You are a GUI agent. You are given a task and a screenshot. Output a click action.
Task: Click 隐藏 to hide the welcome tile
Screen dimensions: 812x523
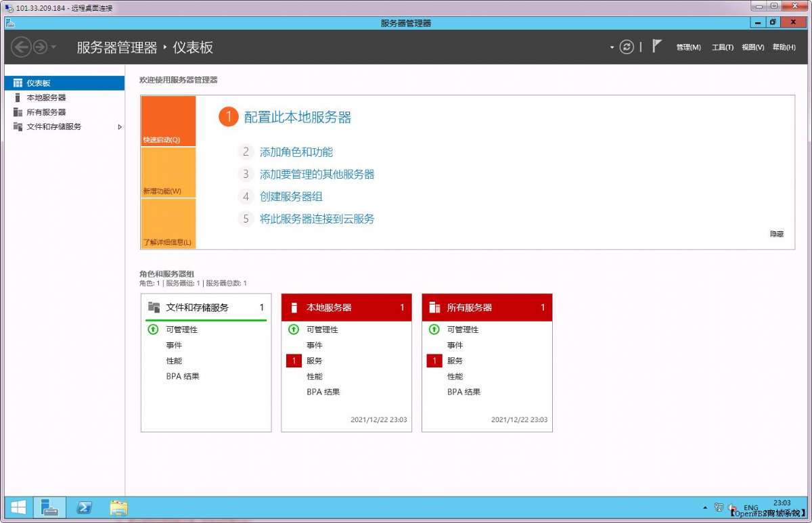[x=776, y=233]
